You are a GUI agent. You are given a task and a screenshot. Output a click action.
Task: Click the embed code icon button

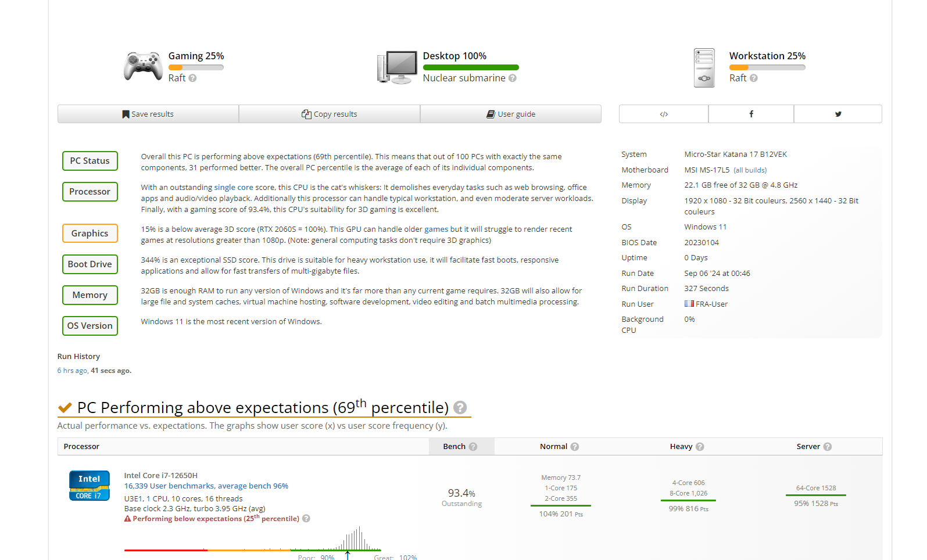click(x=664, y=114)
